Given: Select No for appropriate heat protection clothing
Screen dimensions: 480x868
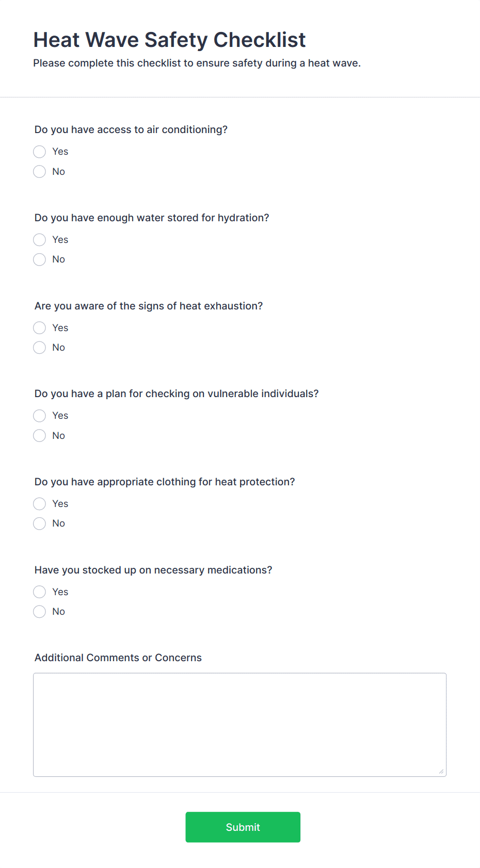Looking at the screenshot, I should click(x=40, y=523).
